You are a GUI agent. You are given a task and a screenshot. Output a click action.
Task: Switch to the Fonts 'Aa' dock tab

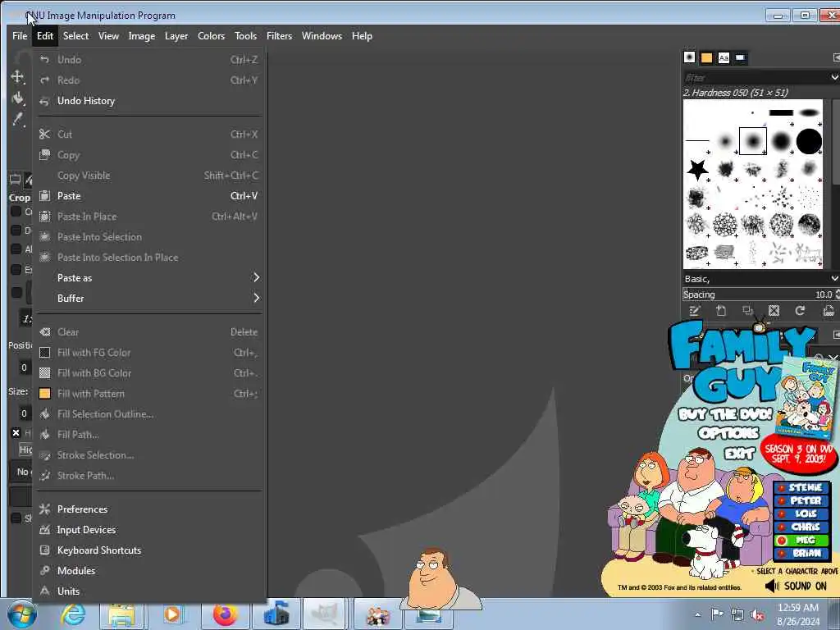coord(724,57)
